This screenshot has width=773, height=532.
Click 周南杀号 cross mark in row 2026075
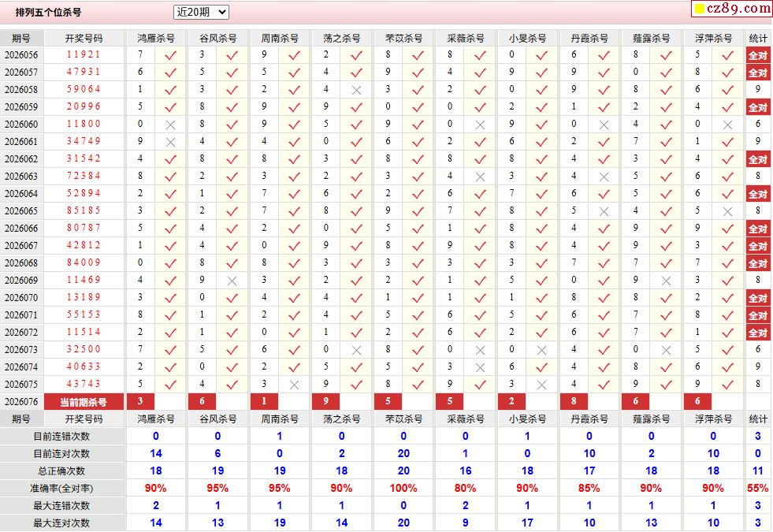[294, 385]
